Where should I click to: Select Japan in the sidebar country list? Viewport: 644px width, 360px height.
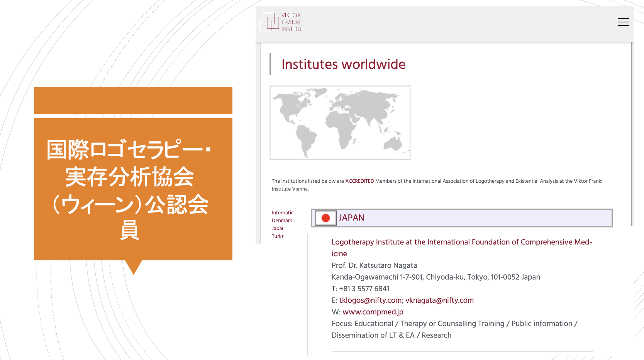(278, 228)
